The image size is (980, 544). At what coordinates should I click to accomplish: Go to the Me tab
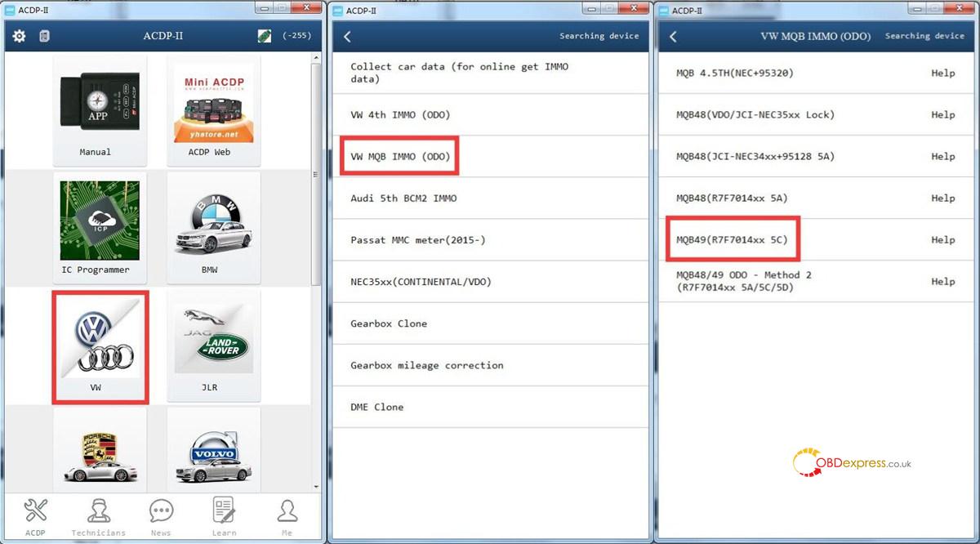287,517
